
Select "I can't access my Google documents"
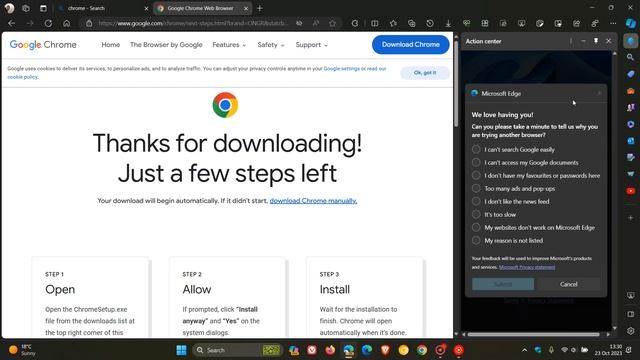(x=525, y=162)
